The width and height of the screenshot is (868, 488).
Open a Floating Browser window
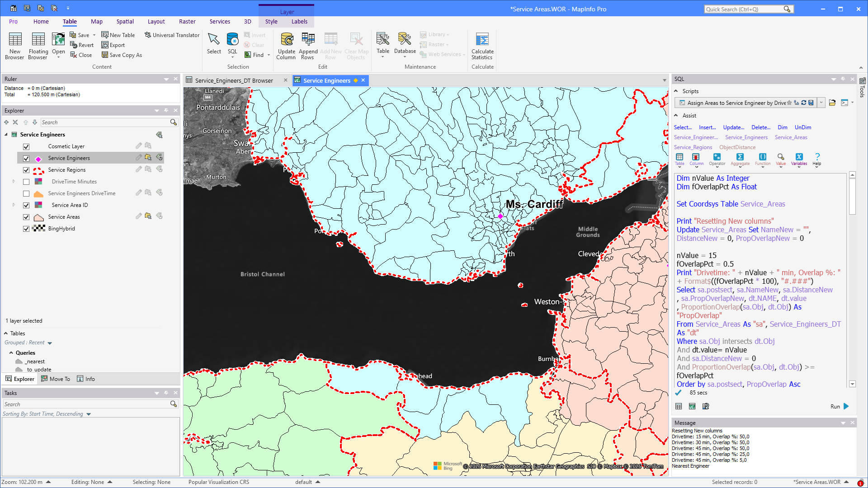[x=38, y=46]
